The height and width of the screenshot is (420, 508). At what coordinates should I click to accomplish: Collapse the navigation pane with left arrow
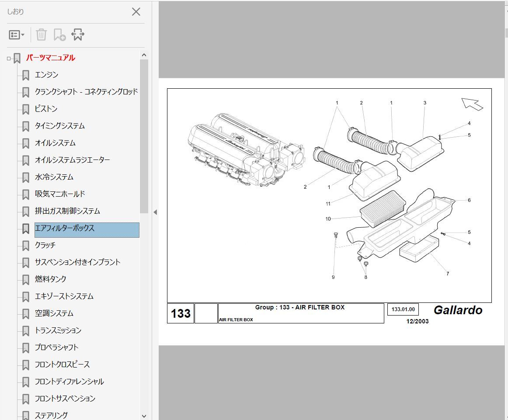coord(155,212)
